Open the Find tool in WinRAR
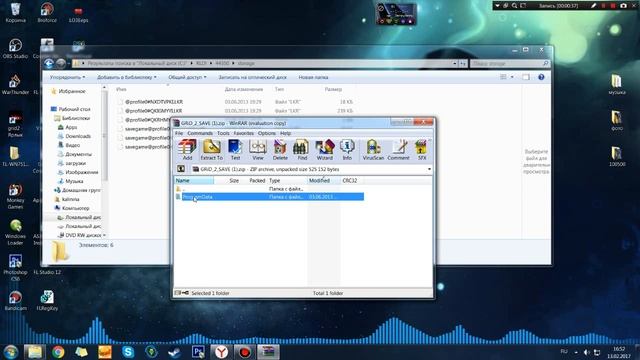This screenshot has width=640, height=360. tap(302, 149)
